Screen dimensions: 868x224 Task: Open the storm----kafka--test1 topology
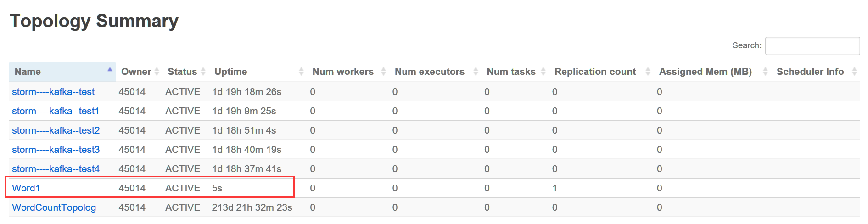(56, 111)
